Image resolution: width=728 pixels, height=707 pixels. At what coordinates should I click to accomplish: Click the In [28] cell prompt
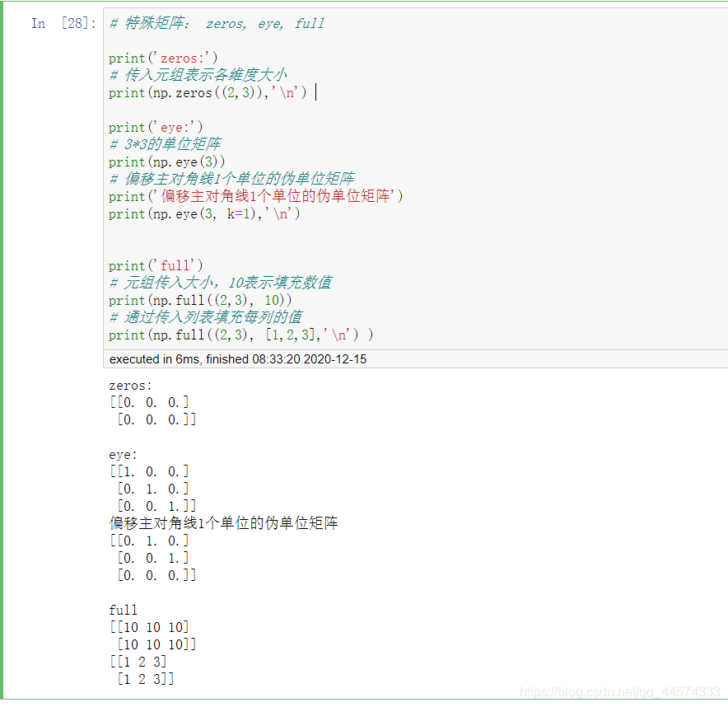(63, 23)
